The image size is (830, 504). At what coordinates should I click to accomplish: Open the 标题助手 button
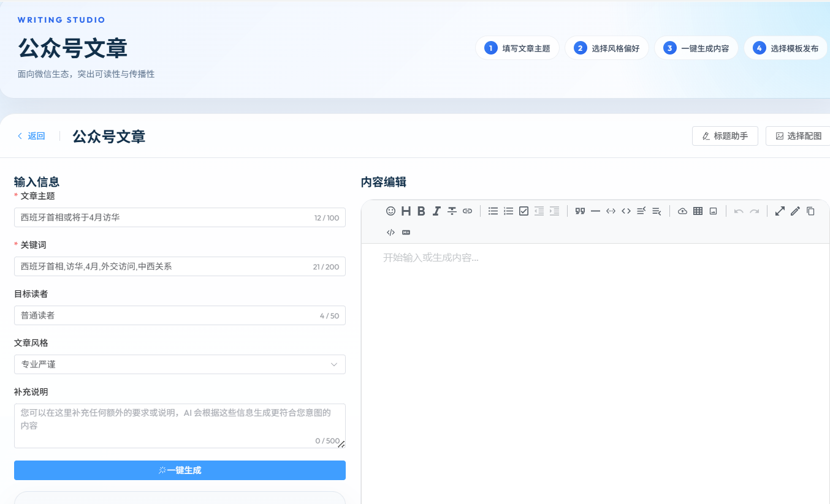pos(725,136)
